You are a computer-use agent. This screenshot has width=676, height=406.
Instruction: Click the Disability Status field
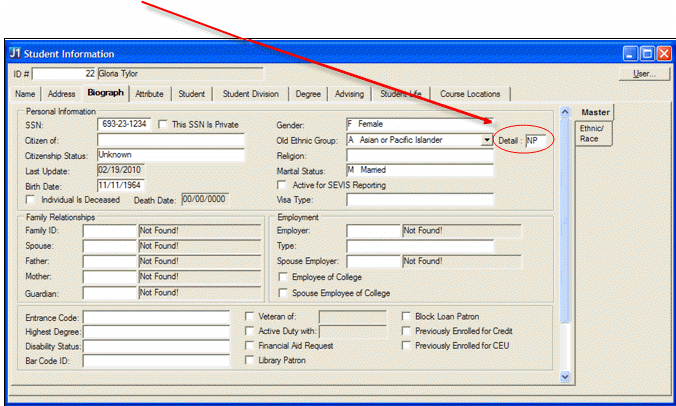[x=156, y=347]
